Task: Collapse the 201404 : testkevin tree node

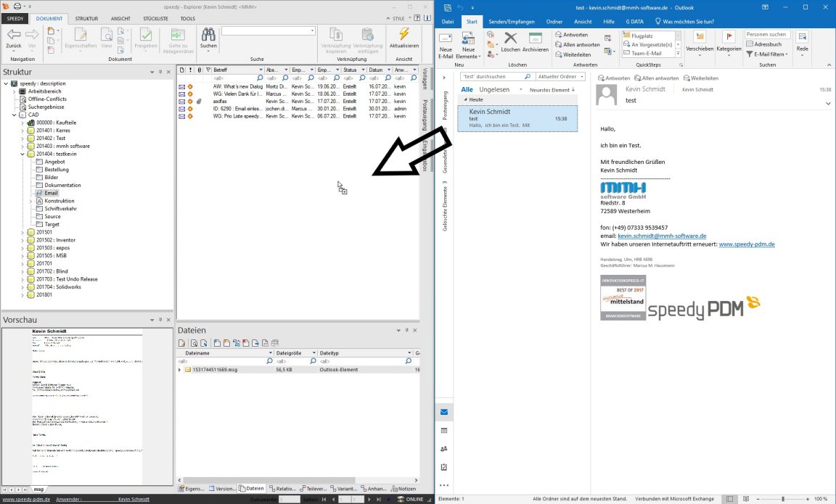Action: coord(22,154)
